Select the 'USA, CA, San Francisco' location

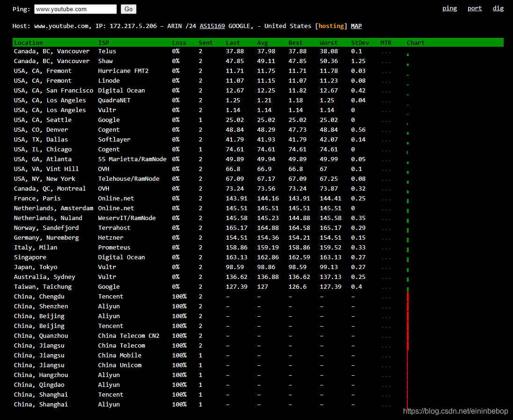[x=54, y=91]
